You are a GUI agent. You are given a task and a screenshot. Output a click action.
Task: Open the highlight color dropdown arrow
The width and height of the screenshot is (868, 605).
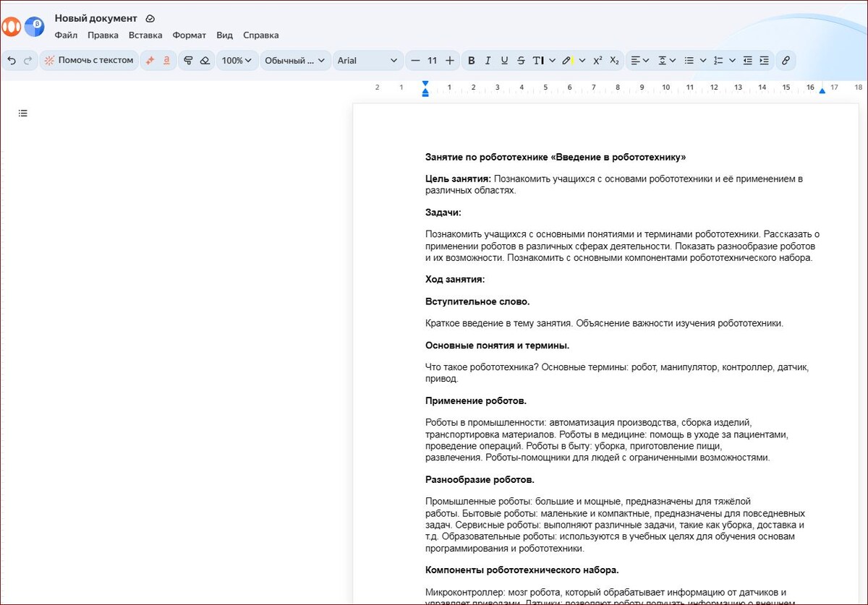[582, 61]
